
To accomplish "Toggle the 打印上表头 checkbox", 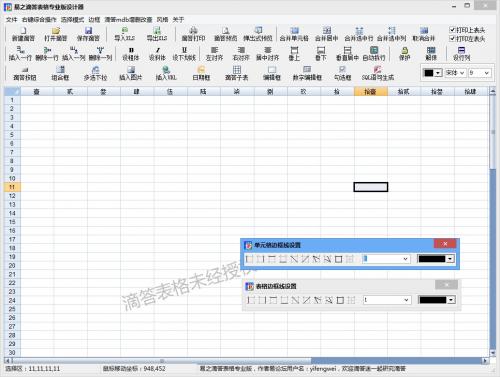I will pos(452,30).
